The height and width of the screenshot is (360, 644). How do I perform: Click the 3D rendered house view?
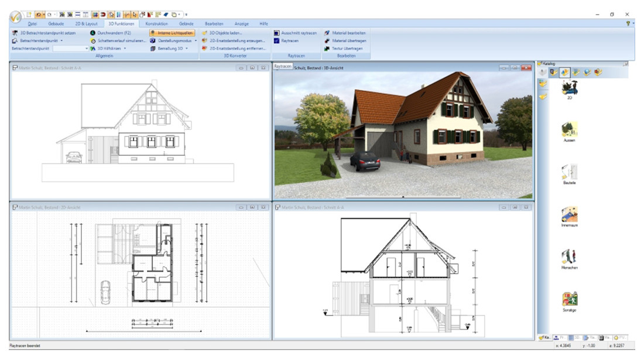403,135
